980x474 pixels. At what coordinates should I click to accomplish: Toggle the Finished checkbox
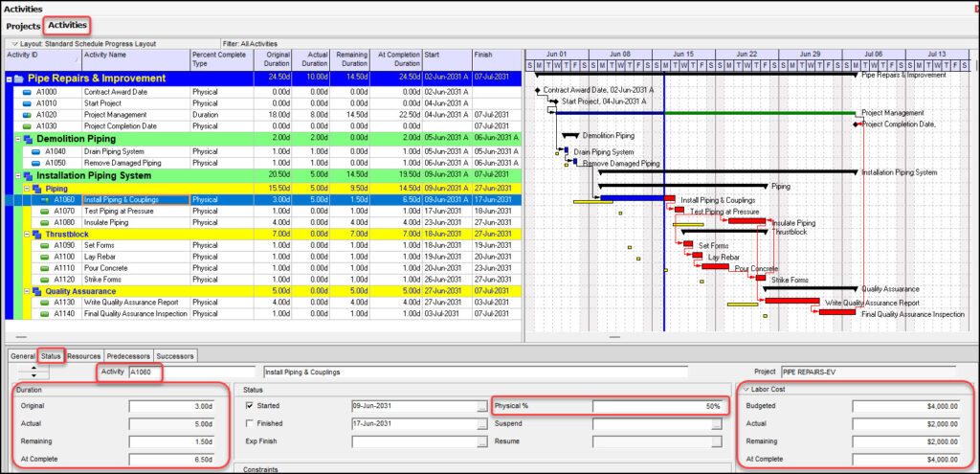tap(250, 423)
